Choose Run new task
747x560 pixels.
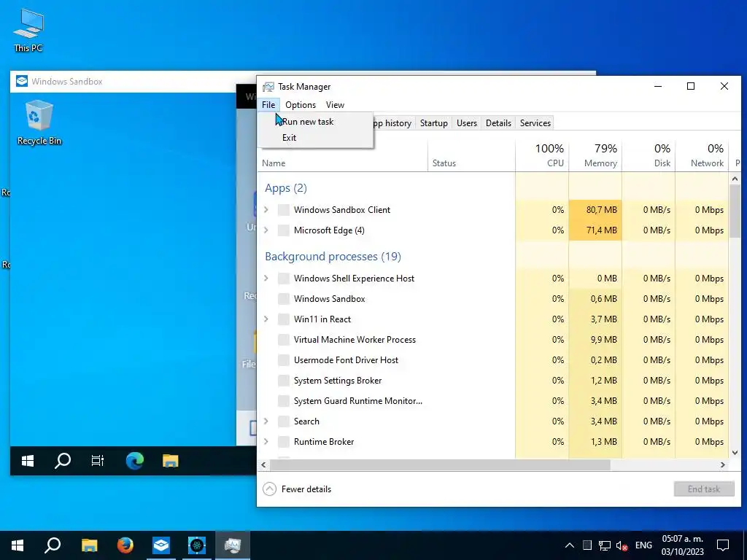point(315,122)
